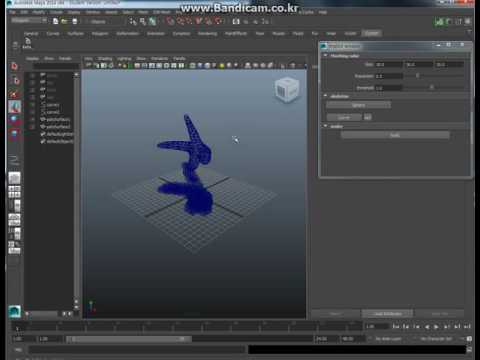Open Lighting menu in viewport panel
The width and height of the screenshot is (480, 360).
[x=124, y=59]
